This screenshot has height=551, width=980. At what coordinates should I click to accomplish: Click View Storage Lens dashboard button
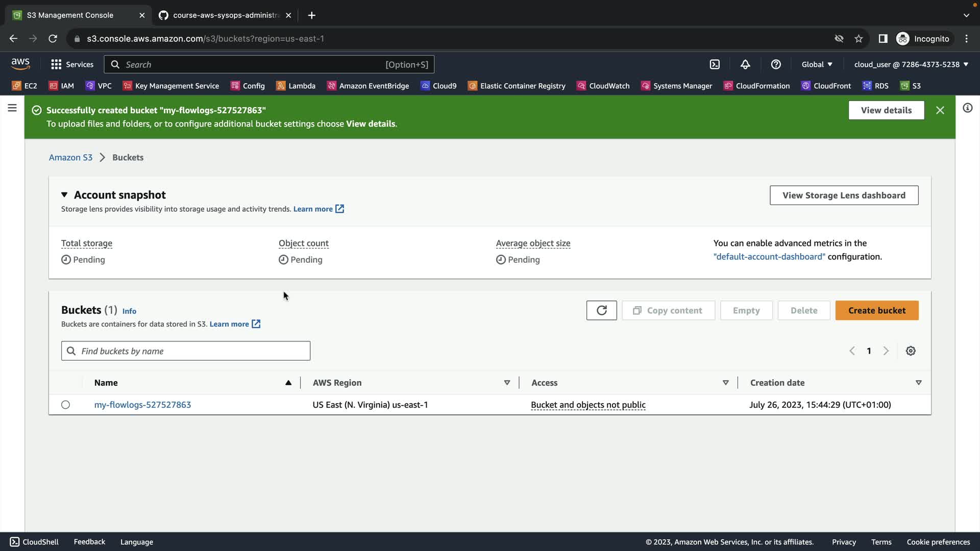(844, 195)
